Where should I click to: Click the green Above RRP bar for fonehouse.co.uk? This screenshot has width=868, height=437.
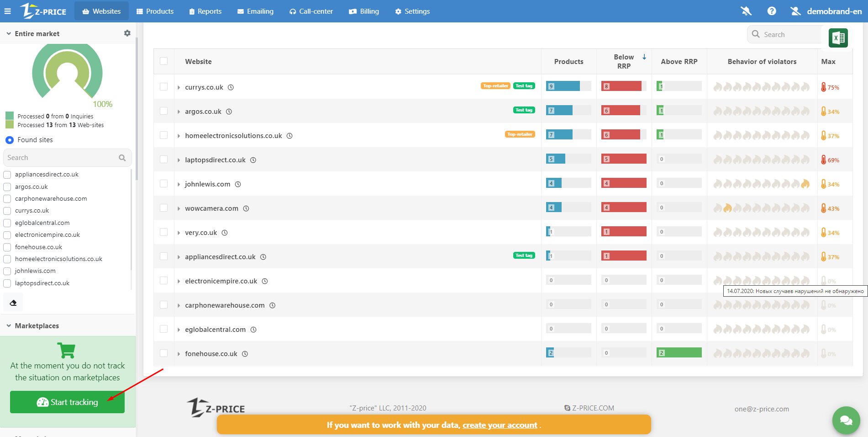(679, 352)
